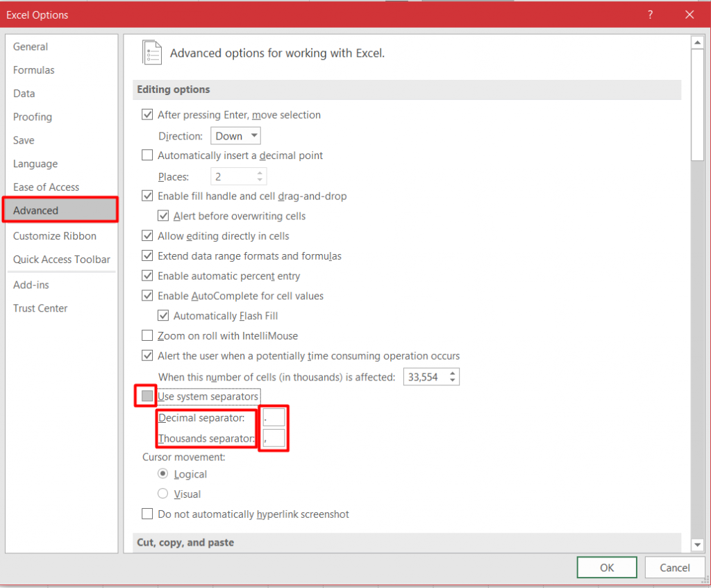The width and height of the screenshot is (711, 588).
Task: Click the Help question mark icon
Action: point(650,15)
